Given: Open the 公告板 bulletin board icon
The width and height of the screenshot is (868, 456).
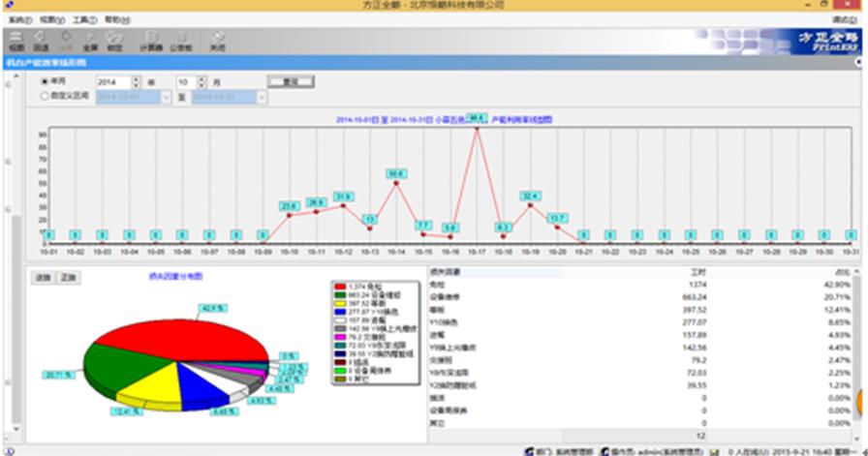Looking at the screenshot, I should [x=180, y=40].
